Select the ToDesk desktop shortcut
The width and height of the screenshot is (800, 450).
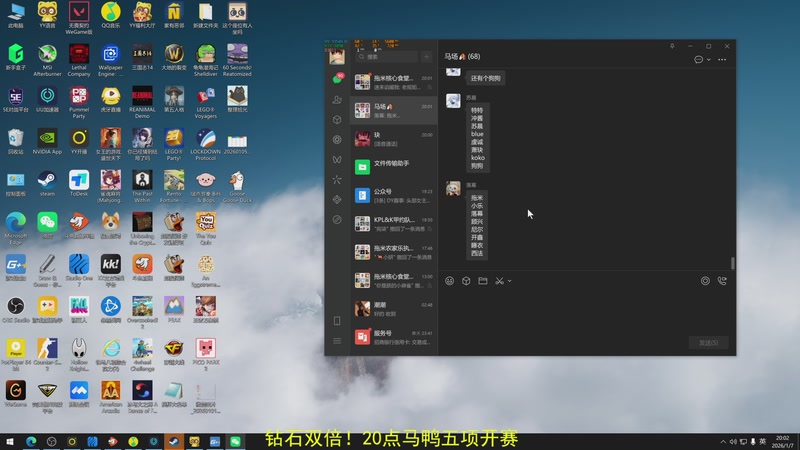(79, 184)
